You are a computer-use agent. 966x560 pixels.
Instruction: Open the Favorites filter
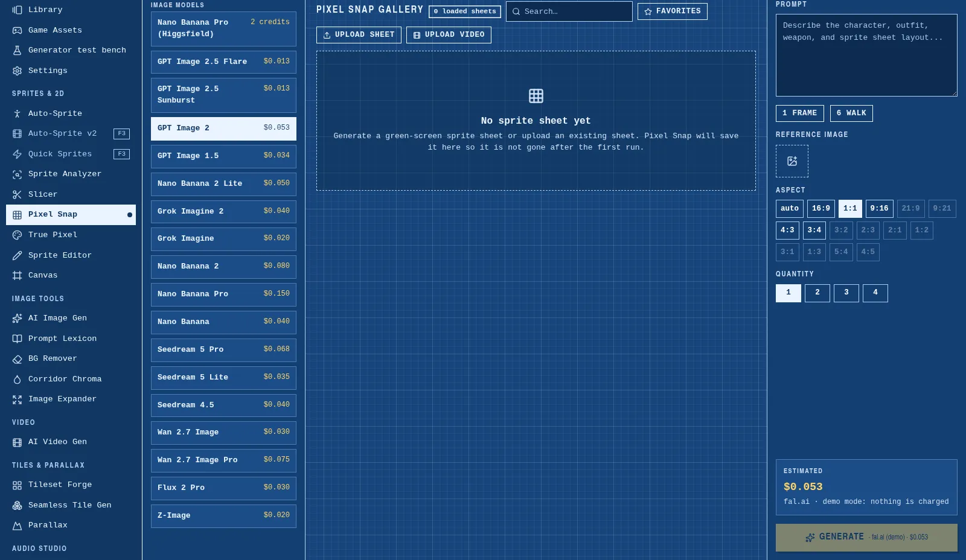(x=673, y=11)
